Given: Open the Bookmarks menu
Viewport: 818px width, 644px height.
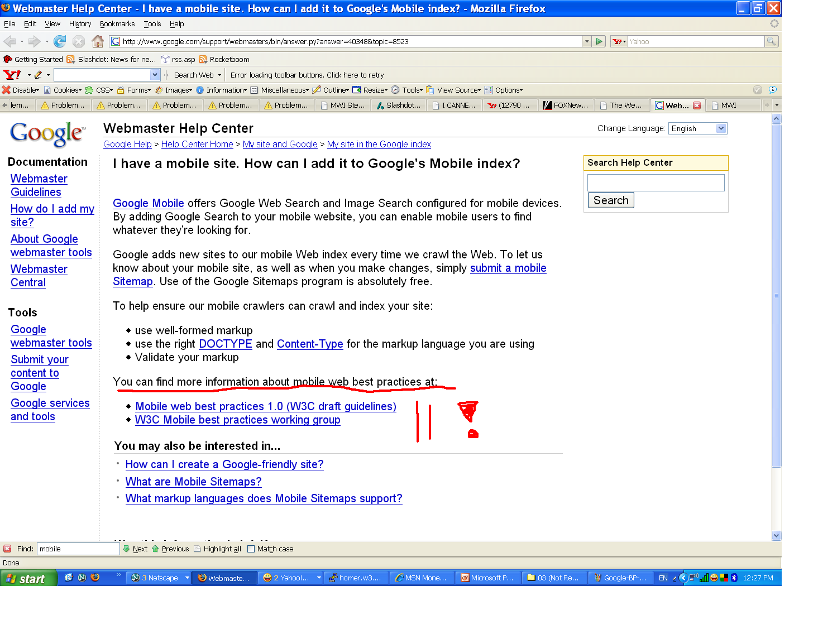Looking at the screenshot, I should (x=117, y=24).
